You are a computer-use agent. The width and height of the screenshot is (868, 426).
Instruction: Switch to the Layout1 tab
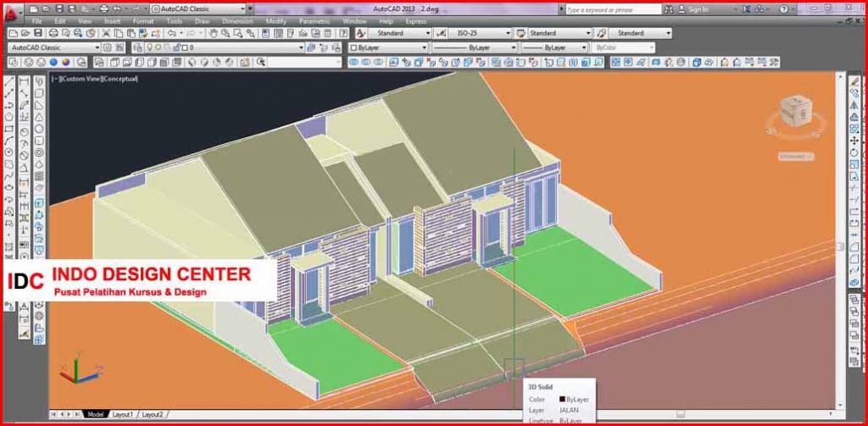tap(122, 414)
